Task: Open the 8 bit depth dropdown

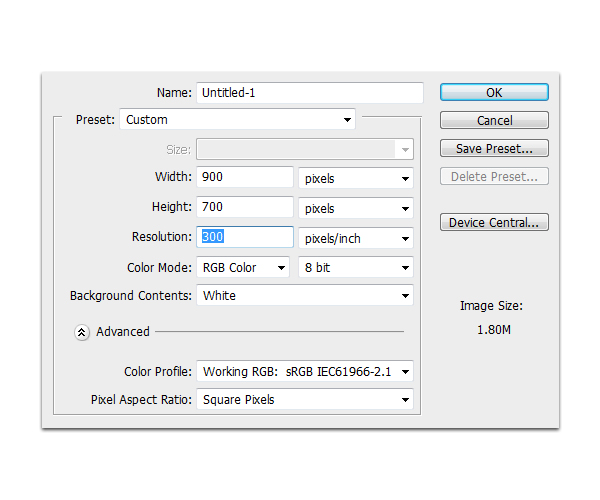Action: click(356, 267)
